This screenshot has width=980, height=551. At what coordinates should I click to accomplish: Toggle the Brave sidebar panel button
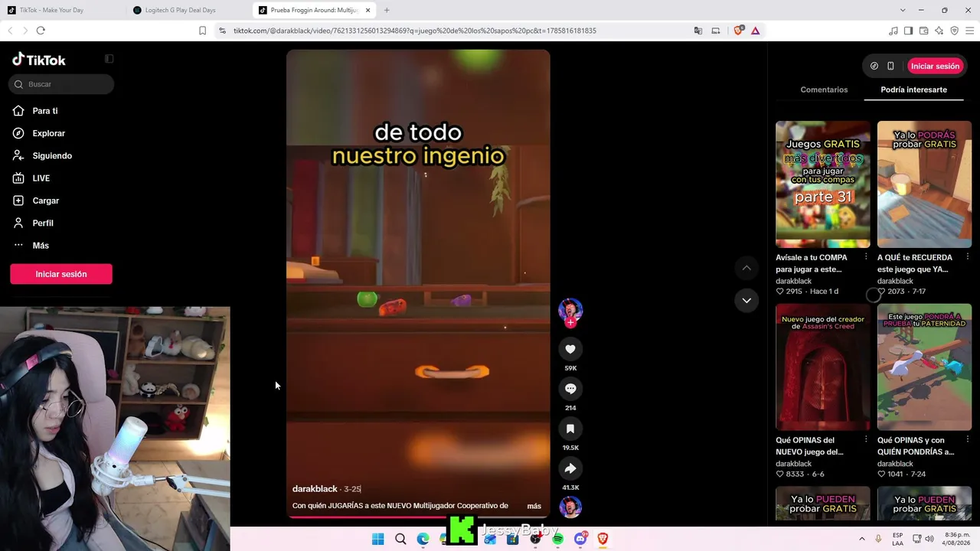908,31
